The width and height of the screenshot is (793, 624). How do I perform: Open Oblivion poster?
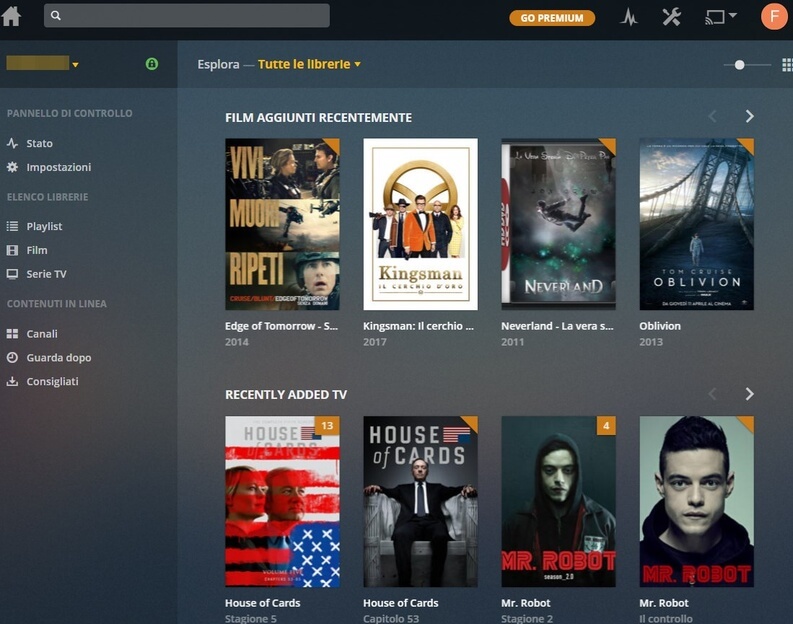point(696,224)
